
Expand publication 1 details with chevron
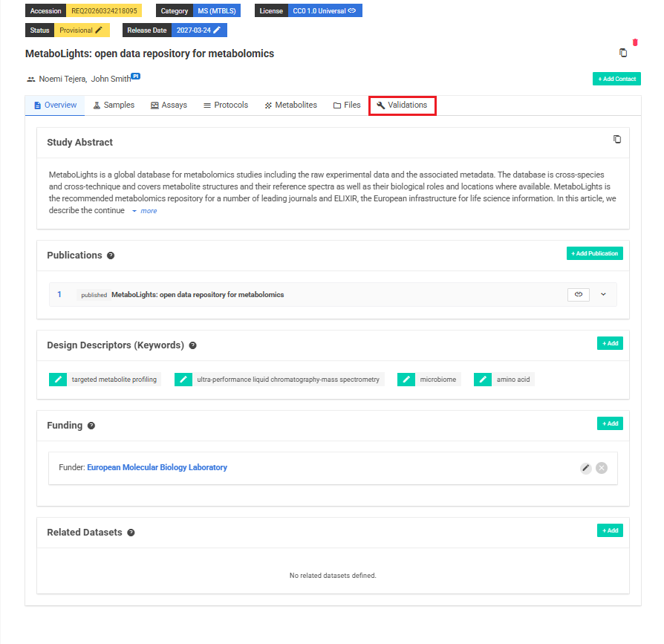603,294
